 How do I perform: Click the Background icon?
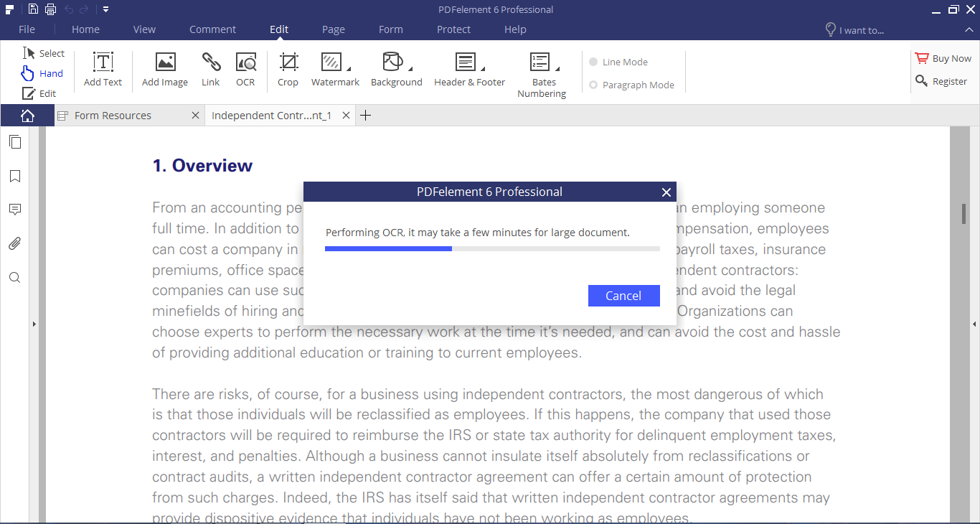pyautogui.click(x=392, y=62)
